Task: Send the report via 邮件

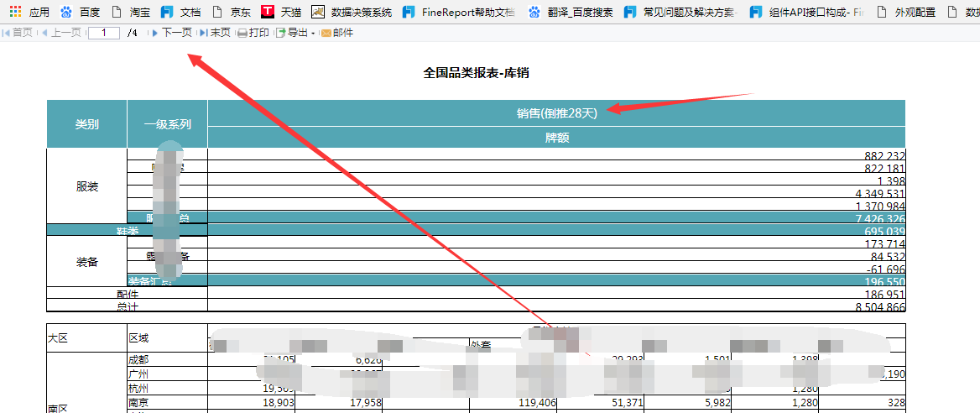Action: pyautogui.click(x=337, y=34)
